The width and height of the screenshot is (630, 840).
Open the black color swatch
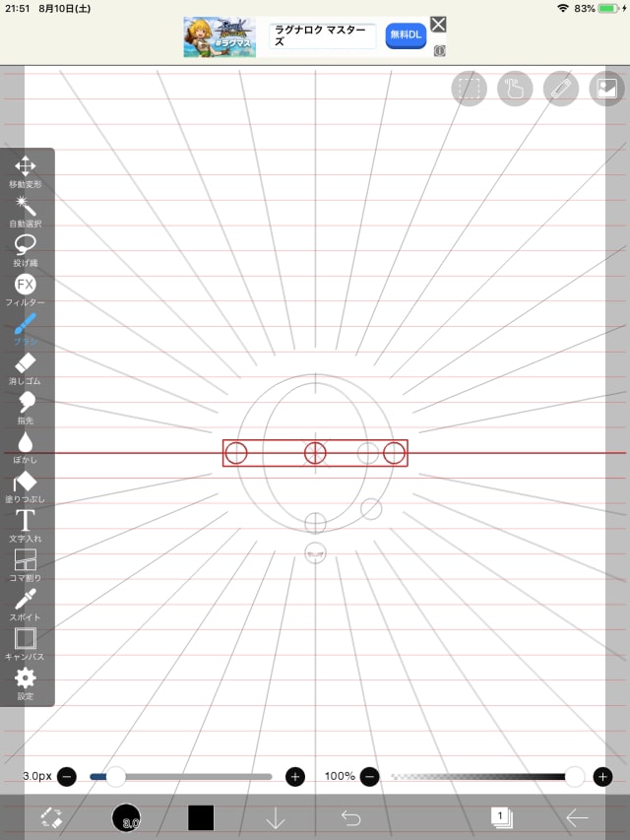click(201, 817)
